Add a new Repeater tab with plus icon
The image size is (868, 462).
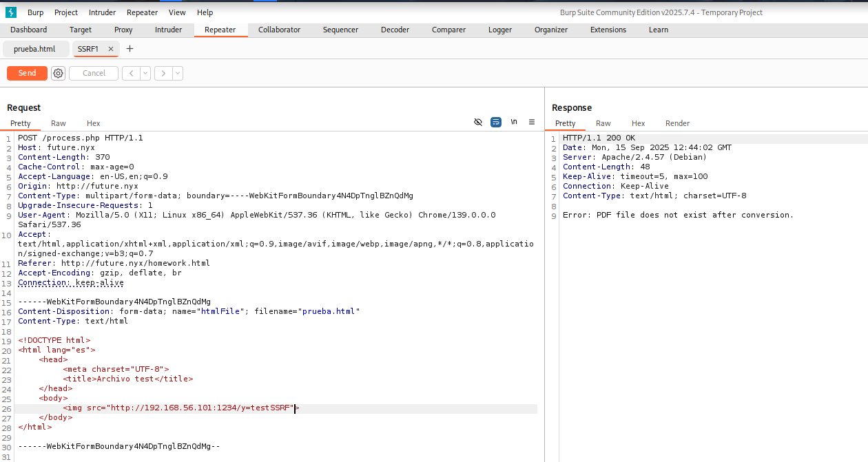pos(130,49)
